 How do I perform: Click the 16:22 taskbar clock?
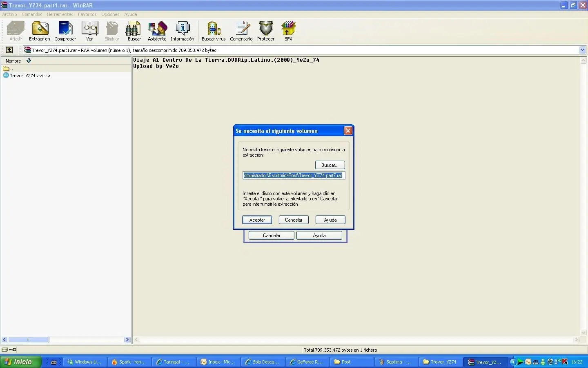(577, 362)
